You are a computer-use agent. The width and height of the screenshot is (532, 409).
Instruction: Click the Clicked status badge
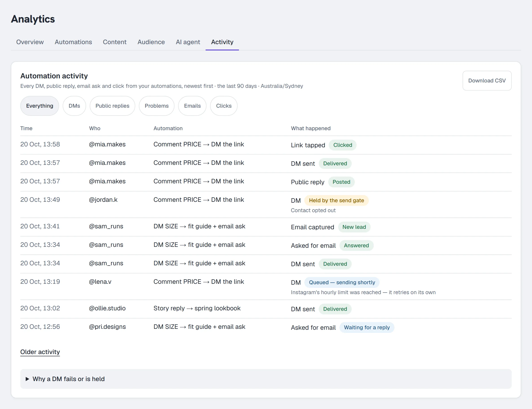tap(342, 145)
